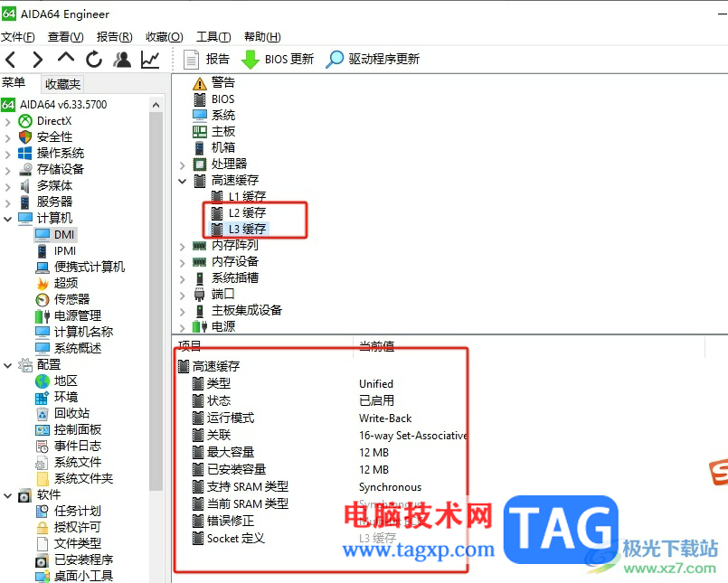This screenshot has width=728, height=583.
Task: Launch 驱动程序更新 driver update
Action: point(373,60)
